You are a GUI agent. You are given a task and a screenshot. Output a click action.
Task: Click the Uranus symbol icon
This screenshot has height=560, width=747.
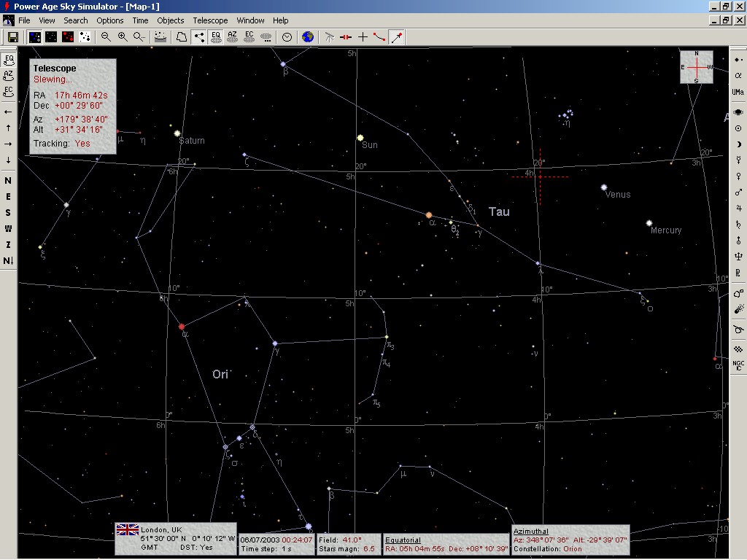(738, 241)
